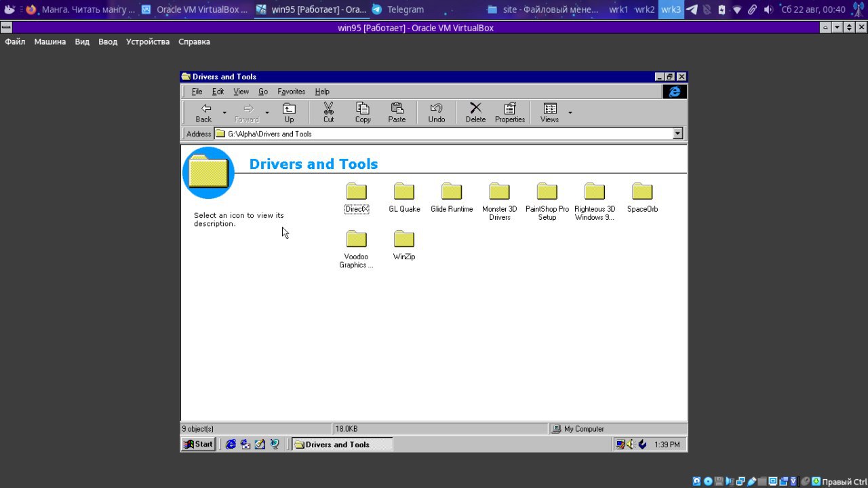Screen dimensions: 868x488
Task: Select the Glide Runtime folder
Action: pos(452,198)
